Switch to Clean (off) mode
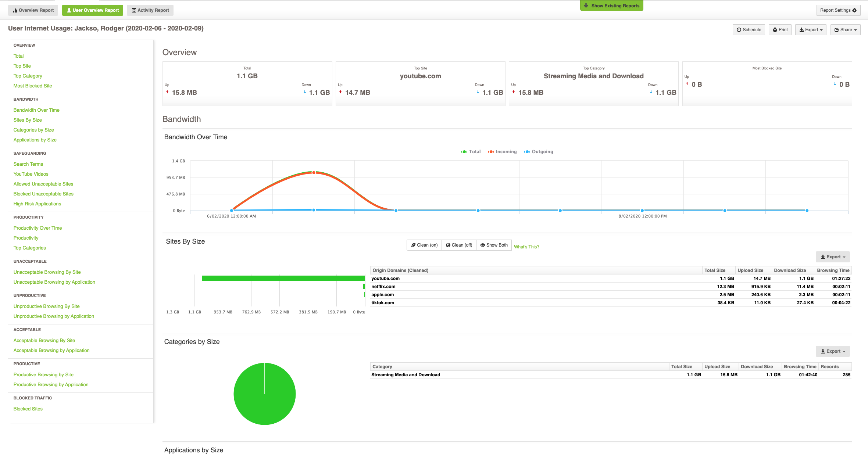This screenshot has width=868, height=463. [x=458, y=245]
